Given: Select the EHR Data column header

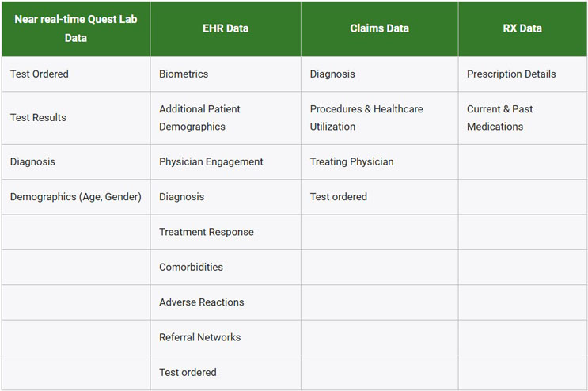Looking at the screenshot, I should [x=226, y=28].
